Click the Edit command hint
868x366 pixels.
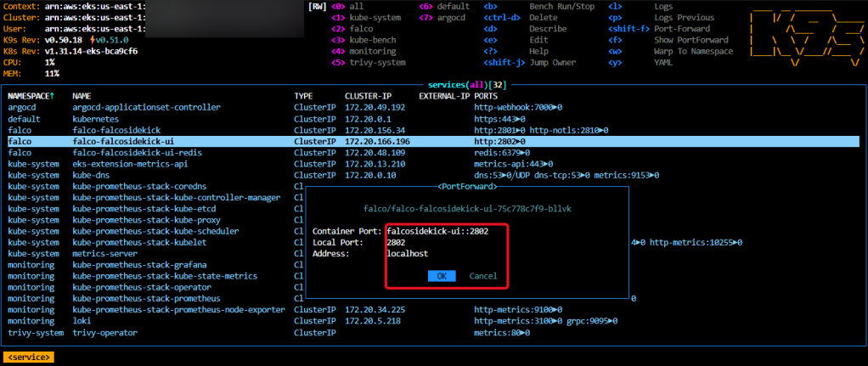click(x=538, y=40)
